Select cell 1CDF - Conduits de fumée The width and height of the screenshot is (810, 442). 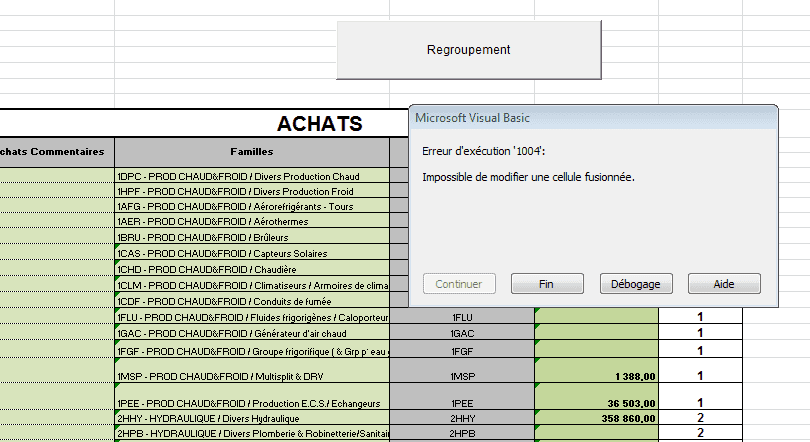[x=252, y=301]
